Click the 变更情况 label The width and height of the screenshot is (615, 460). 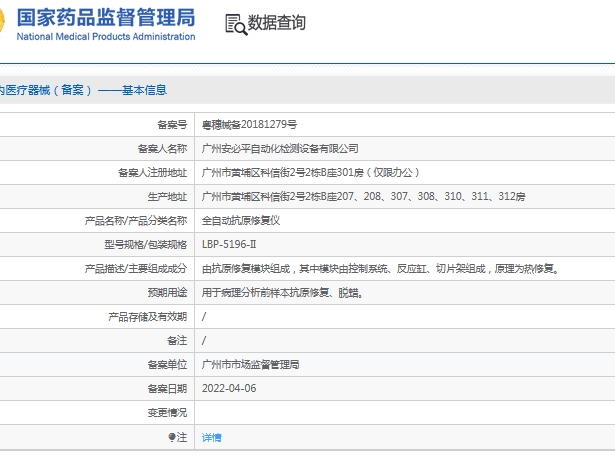(167, 413)
